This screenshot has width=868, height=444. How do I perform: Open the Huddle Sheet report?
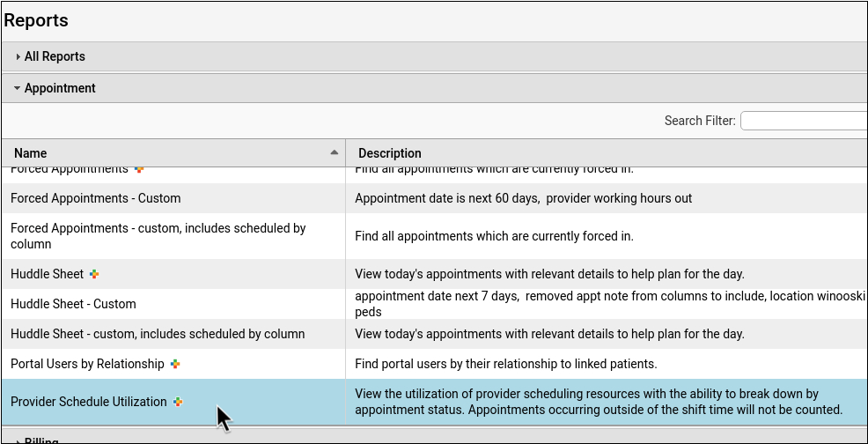pos(47,274)
